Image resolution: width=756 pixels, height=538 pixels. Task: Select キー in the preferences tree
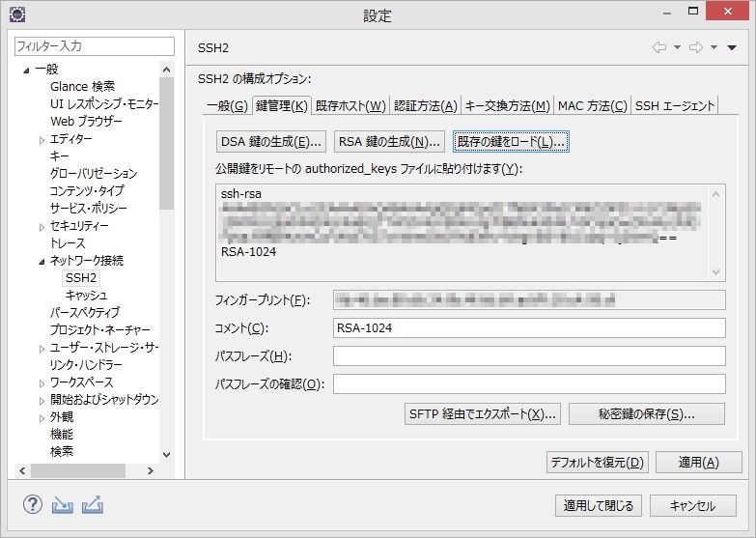tap(59, 156)
